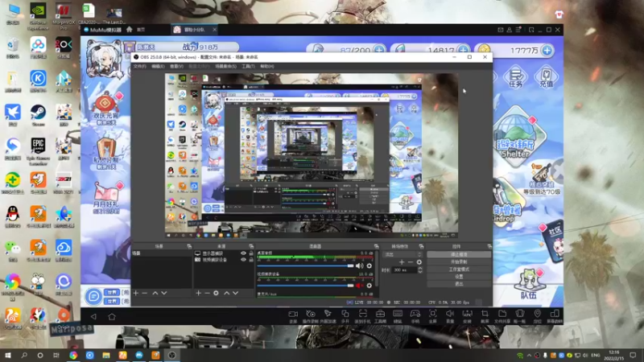Image resolution: width=644 pixels, height=362 pixels.
Task: Open the Shelter globe in the game
Action: [518, 136]
